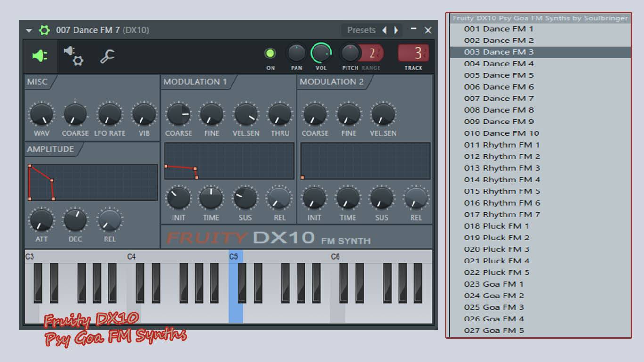Select preset 009 Dance FM 9
The height and width of the screenshot is (362, 644).
(x=540, y=121)
